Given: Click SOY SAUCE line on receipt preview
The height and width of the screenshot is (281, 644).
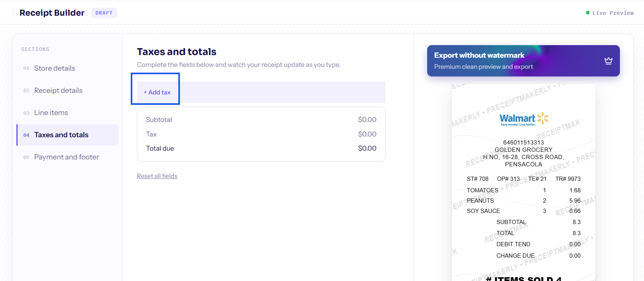Looking at the screenshot, I should 524,211.
